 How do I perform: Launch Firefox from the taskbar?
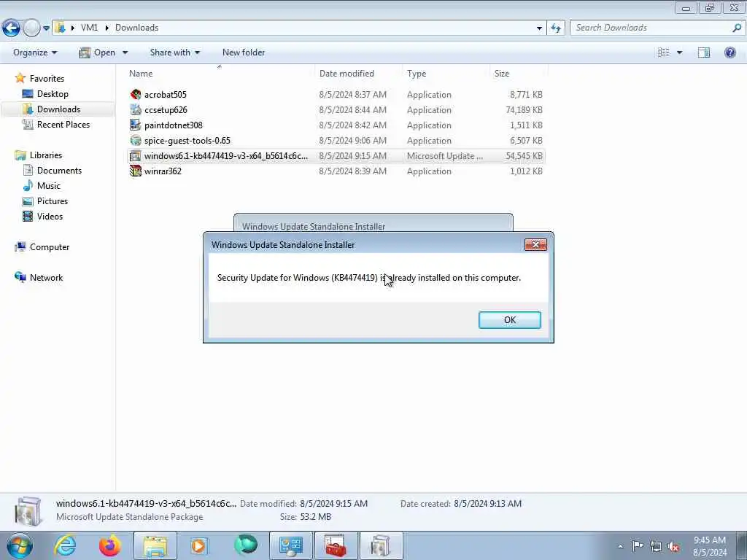coord(109,545)
